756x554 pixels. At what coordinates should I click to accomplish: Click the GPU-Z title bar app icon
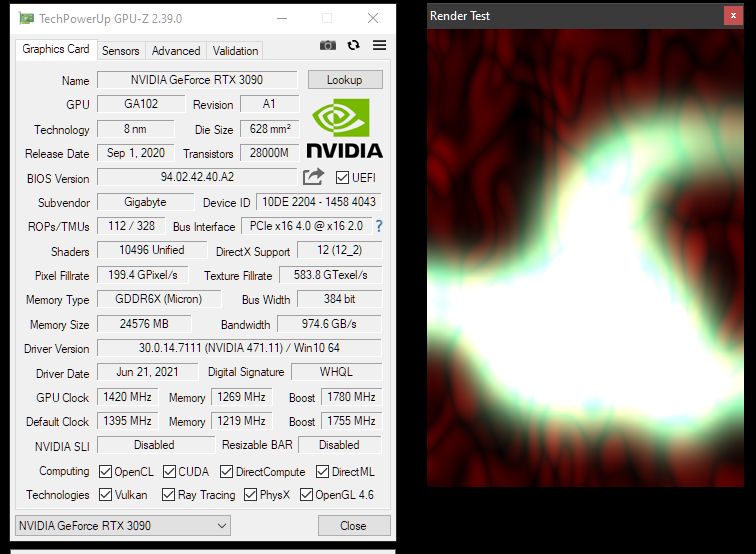click(27, 18)
